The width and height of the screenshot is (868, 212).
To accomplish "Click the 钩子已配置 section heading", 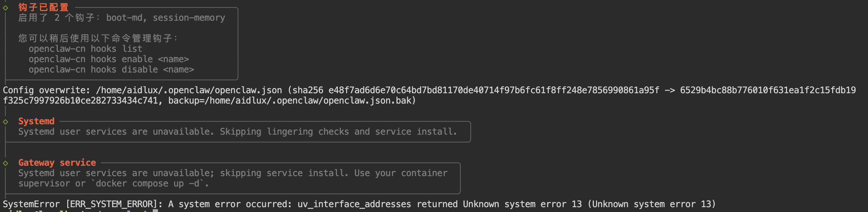I will click(43, 7).
